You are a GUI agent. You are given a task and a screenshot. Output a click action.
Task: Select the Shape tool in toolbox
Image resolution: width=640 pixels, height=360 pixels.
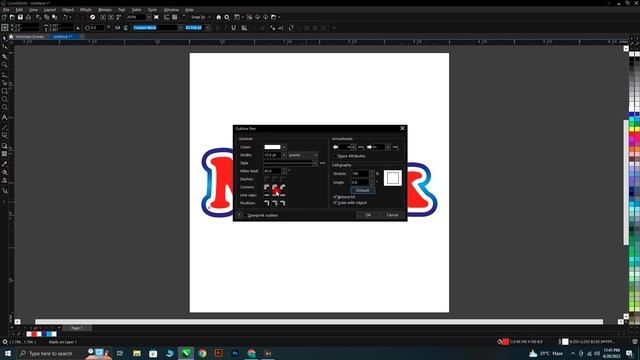click(4, 47)
